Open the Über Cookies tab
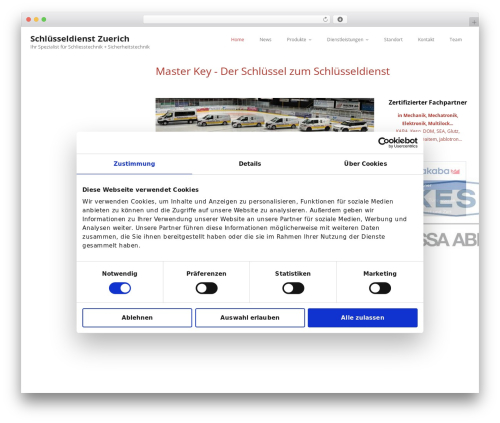500x423 pixels. (x=365, y=164)
